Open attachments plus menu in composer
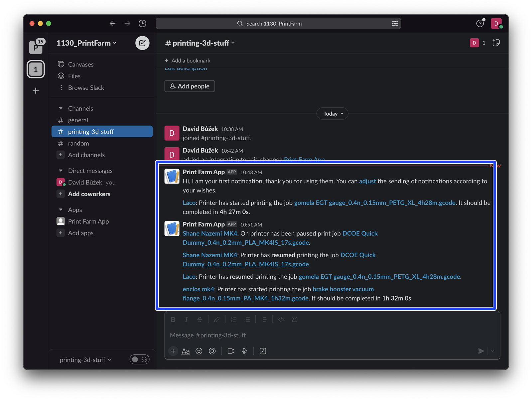This screenshot has width=532, height=399. [x=173, y=351]
